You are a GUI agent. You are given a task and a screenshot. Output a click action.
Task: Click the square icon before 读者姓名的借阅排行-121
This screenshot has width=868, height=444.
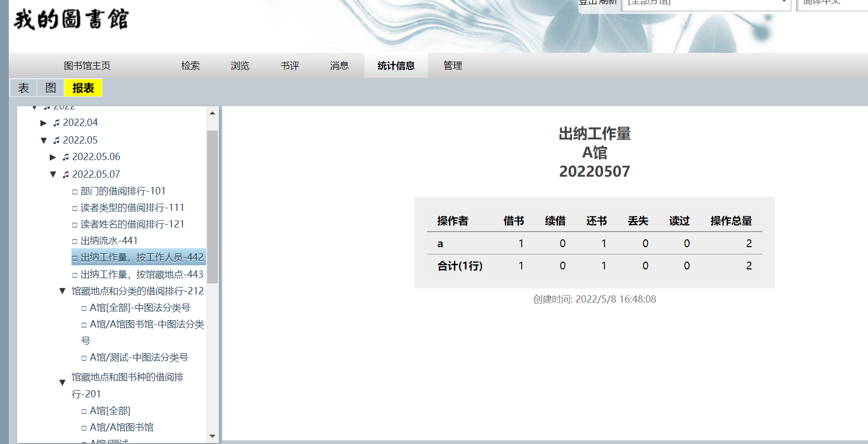[x=75, y=225]
